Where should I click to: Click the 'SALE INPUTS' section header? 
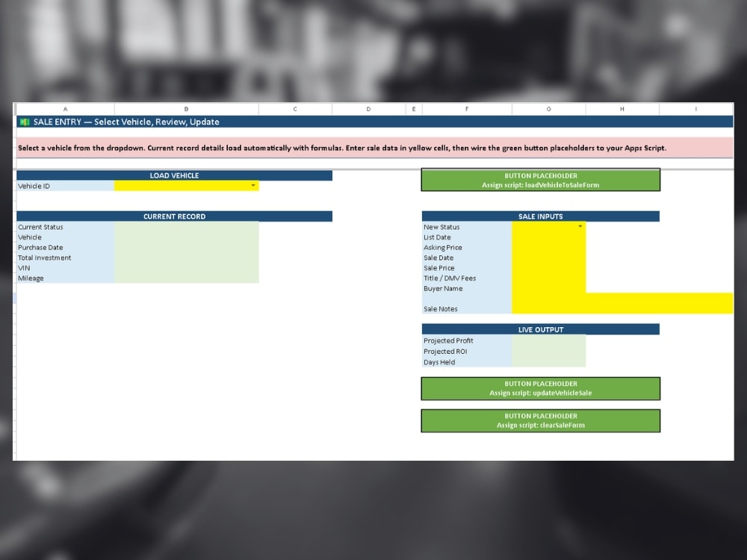click(x=541, y=217)
